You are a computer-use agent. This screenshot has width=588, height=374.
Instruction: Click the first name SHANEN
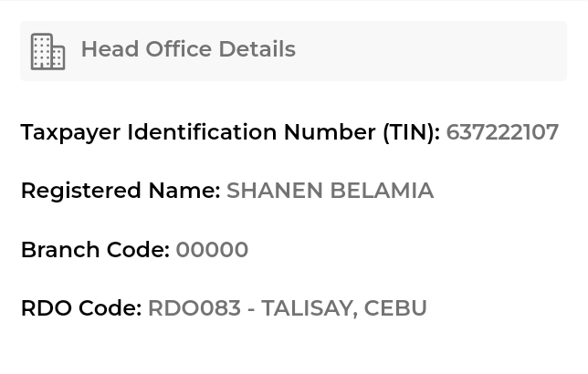tap(272, 191)
